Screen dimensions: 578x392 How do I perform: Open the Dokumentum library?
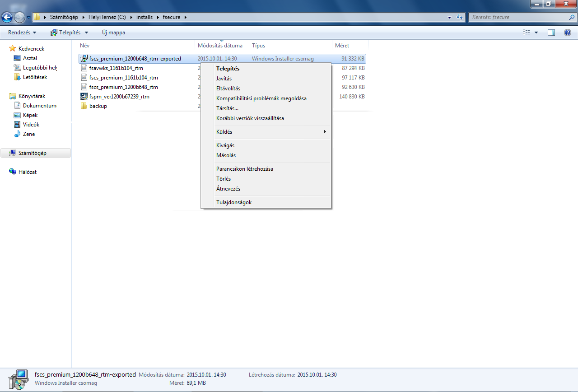[35, 106]
